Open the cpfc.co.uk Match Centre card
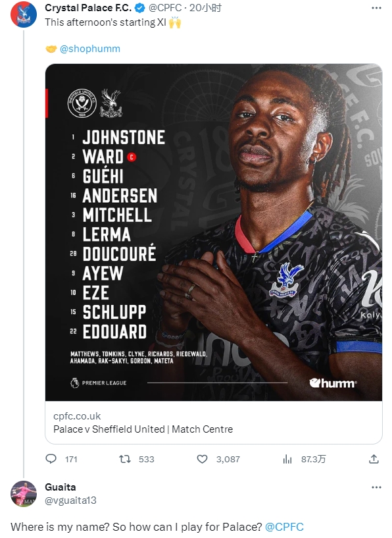 [214, 422]
